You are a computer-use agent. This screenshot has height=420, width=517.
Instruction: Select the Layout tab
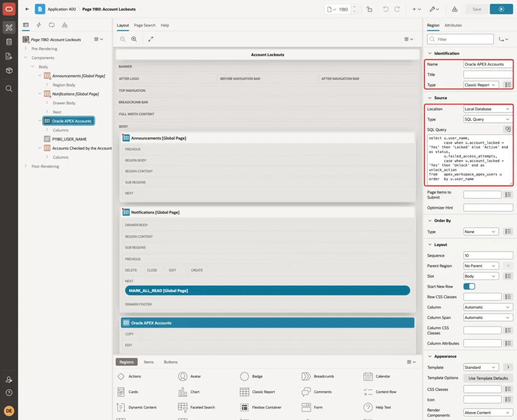pos(123,25)
